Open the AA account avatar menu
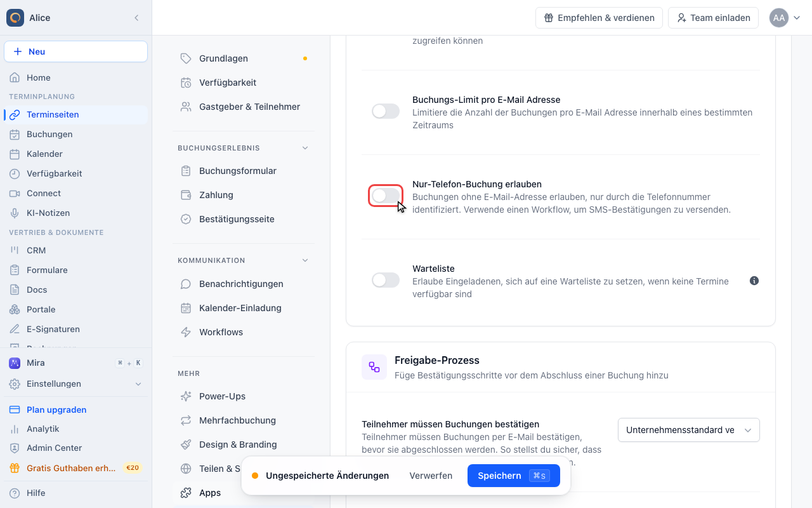 pyautogui.click(x=785, y=18)
